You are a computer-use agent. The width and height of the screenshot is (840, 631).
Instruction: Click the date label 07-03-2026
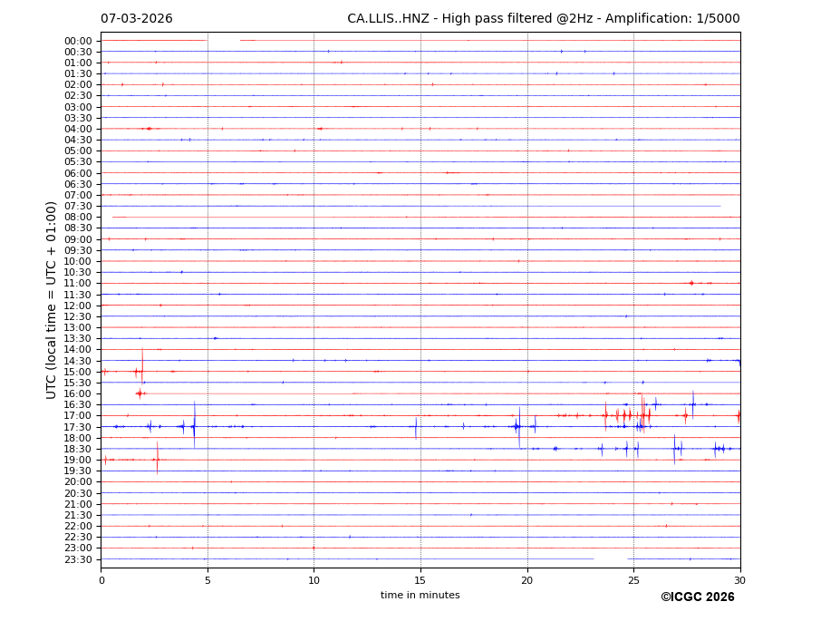tap(136, 19)
